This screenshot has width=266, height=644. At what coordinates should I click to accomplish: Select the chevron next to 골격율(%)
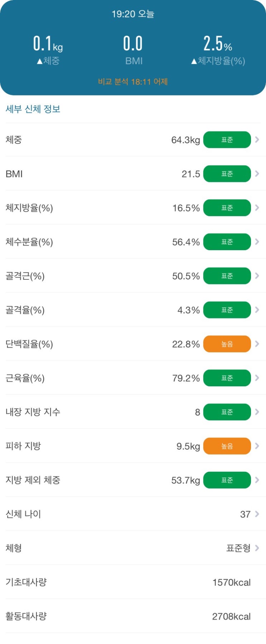257,310
